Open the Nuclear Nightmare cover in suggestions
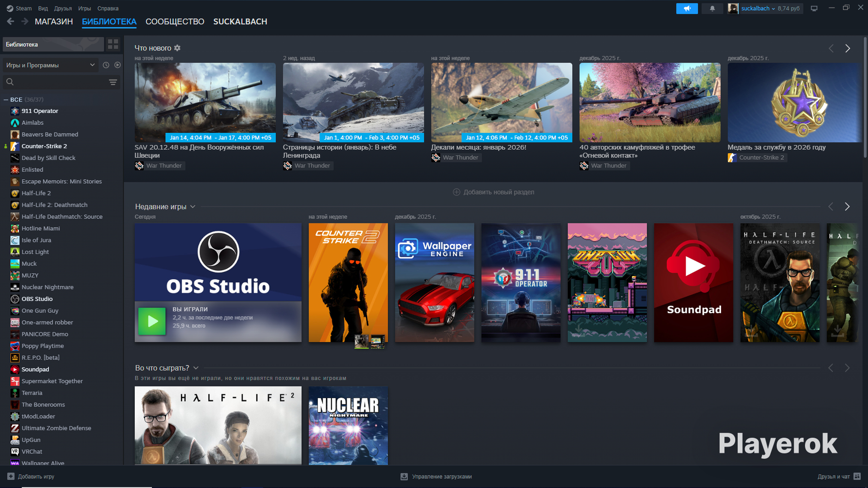 pyautogui.click(x=348, y=426)
